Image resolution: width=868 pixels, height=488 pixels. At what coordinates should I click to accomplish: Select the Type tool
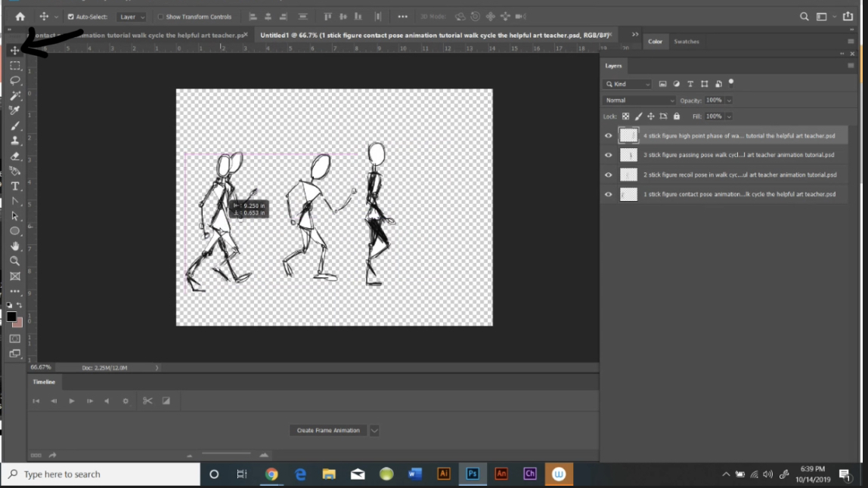coord(15,187)
